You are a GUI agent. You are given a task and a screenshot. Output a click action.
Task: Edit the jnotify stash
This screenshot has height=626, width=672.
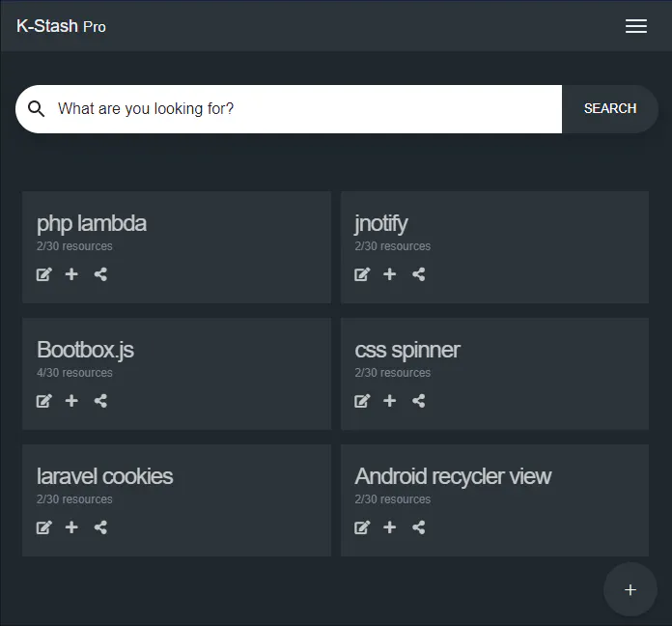click(x=362, y=274)
